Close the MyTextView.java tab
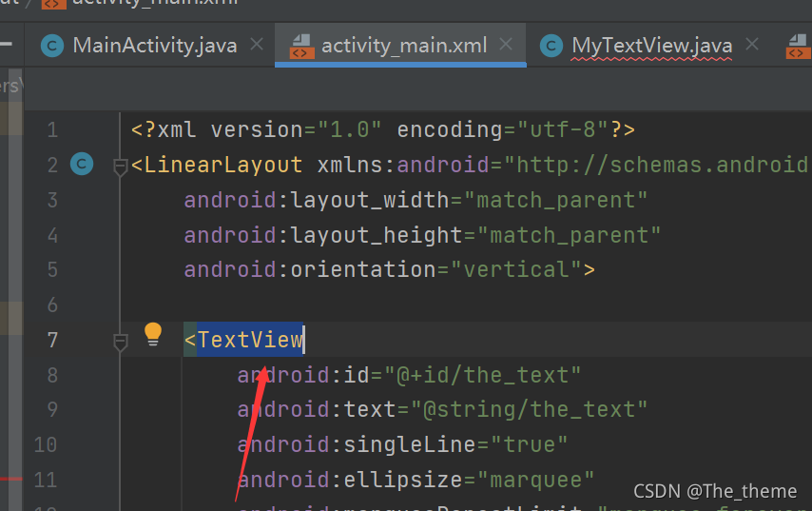The image size is (812, 511). [752, 45]
